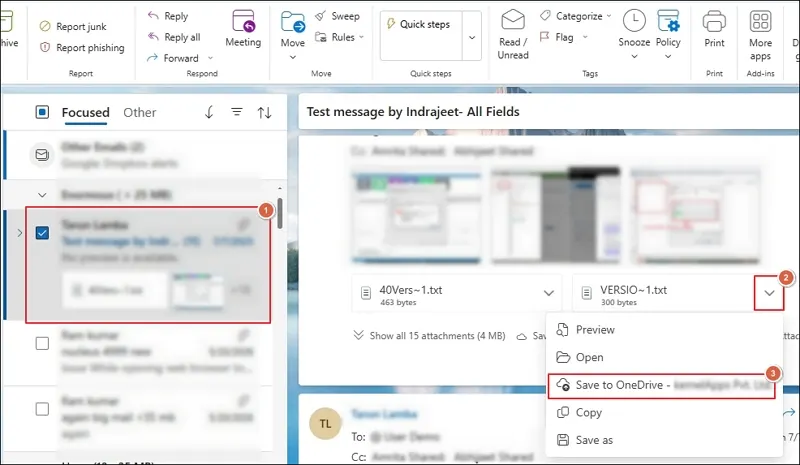Expand the Quick steps gallery arrow
The width and height of the screenshot is (800, 465).
tap(472, 37)
